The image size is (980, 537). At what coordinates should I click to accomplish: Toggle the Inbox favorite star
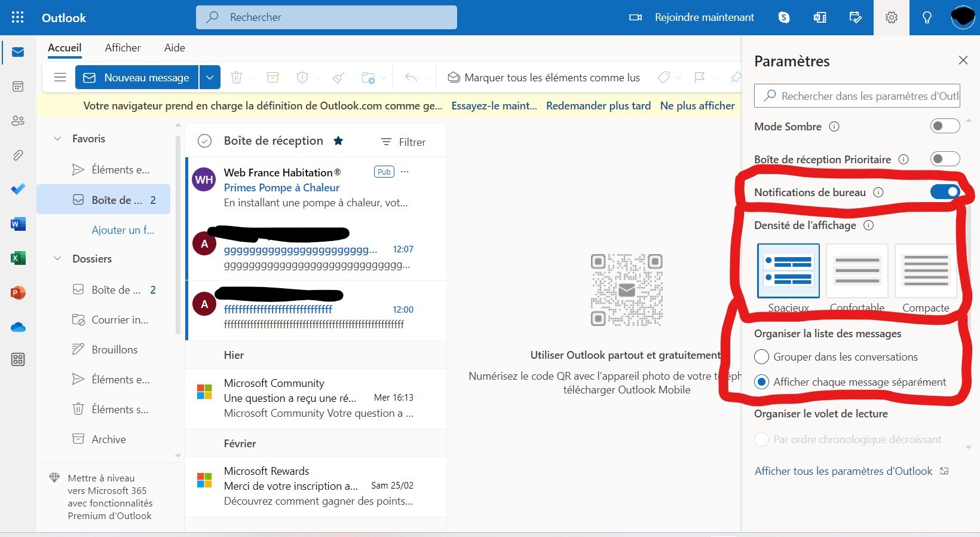pyautogui.click(x=338, y=141)
